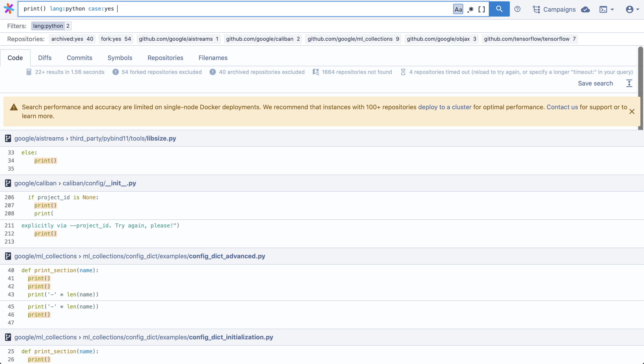644x364 pixels.
Task: Open the 'Contact us' link
Action: 562,107
